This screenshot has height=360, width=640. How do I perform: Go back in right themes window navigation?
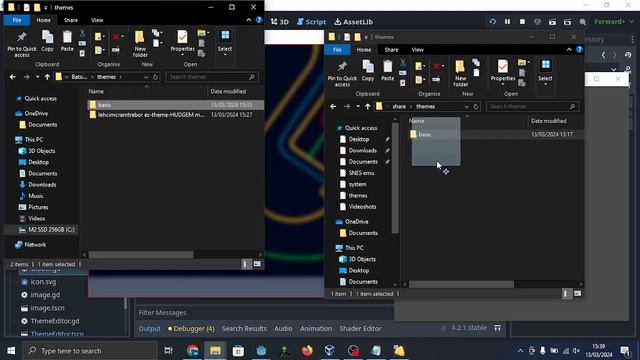point(333,107)
